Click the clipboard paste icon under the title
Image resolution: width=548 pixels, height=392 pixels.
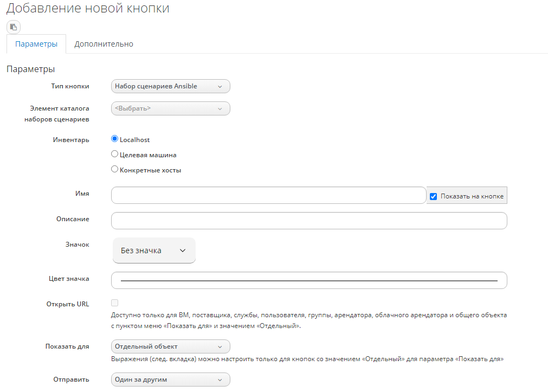14,27
